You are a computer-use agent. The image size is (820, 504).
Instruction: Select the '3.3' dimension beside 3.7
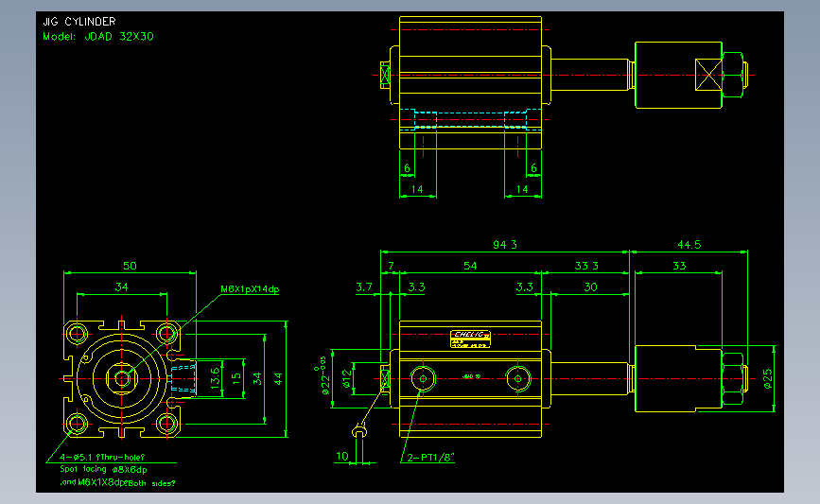[416, 287]
